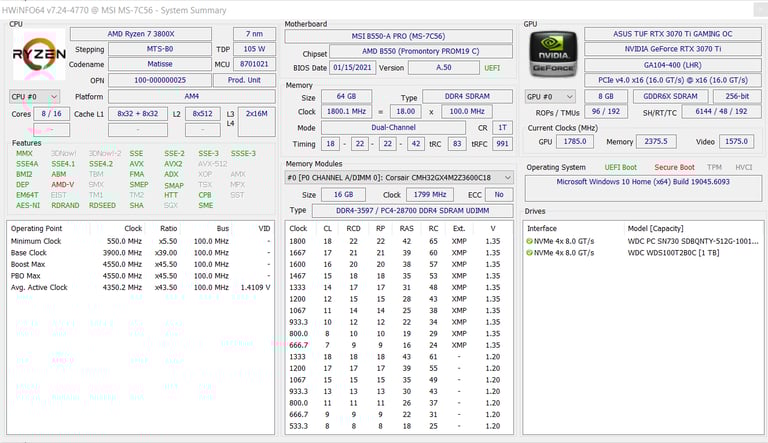Click the module size 16 GB
The width and height of the screenshot is (768, 443).
(x=343, y=195)
